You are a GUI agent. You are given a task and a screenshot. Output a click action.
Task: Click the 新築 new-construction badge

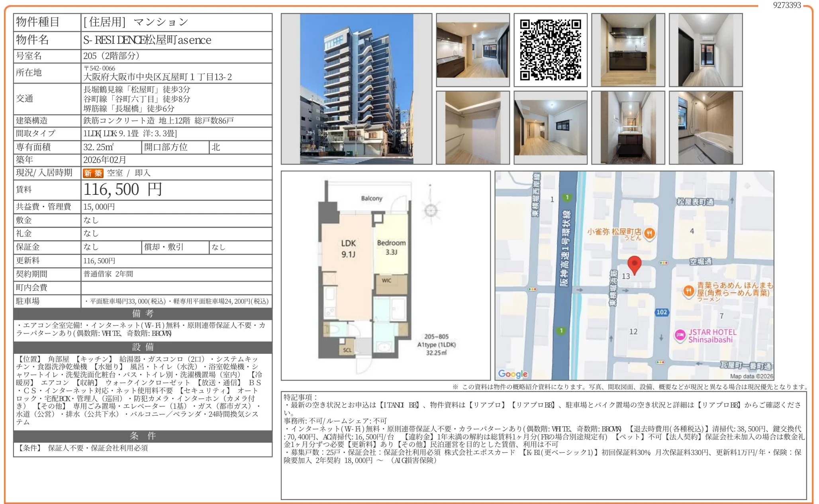click(93, 173)
